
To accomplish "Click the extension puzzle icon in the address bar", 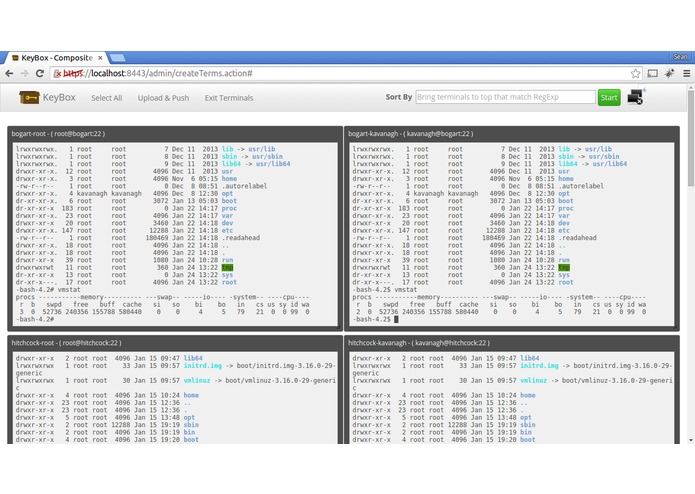I will (669, 74).
